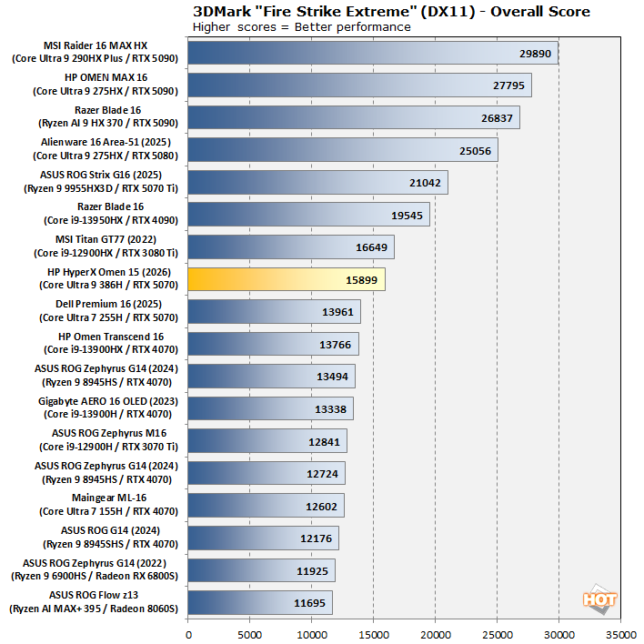Select the Razer Blade 16 Ryzen AI 9 label
Screen dimensions: 644x644
(x=108, y=116)
